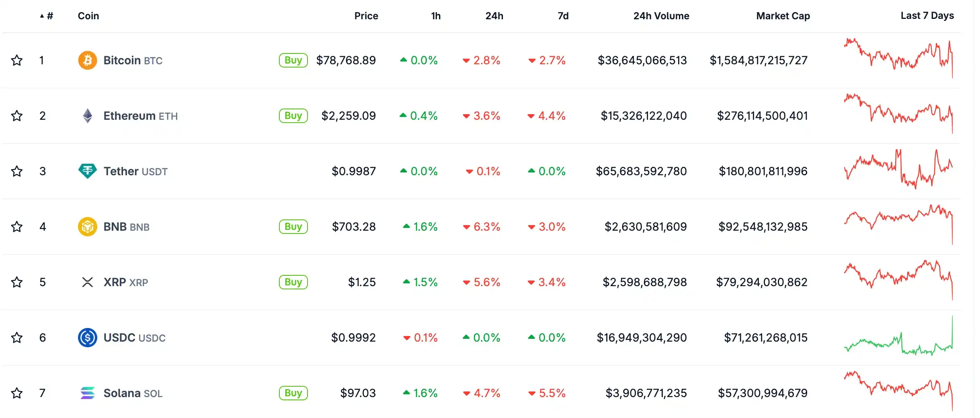980x418 pixels.
Task: Click the Tether green logo icon
Action: (87, 171)
